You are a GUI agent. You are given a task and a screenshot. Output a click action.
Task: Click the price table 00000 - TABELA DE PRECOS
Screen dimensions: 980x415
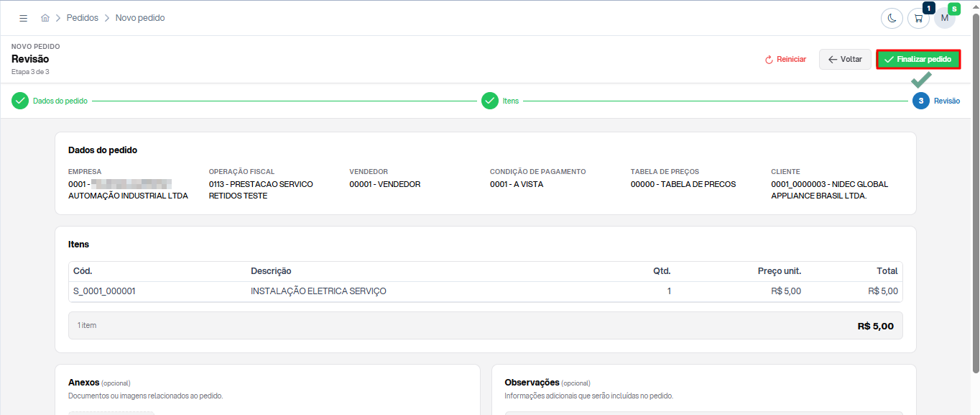[x=683, y=184]
